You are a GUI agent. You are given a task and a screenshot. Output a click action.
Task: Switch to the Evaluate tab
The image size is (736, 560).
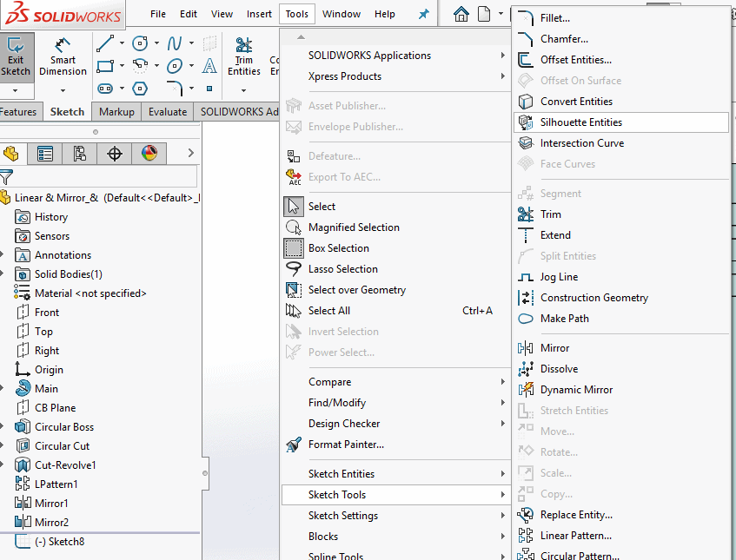pyautogui.click(x=168, y=112)
